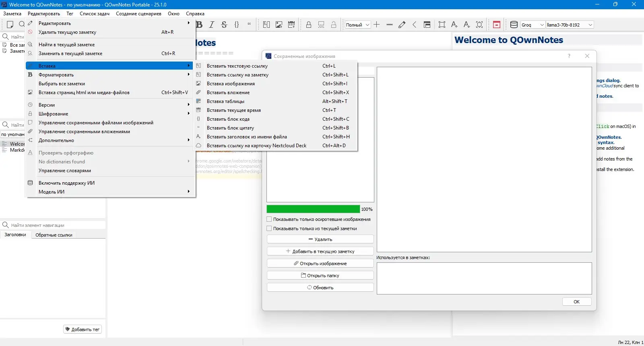The height and width of the screenshot is (346, 644).
Task: Toggle italic formatting in the toolbar
Action: (x=212, y=25)
